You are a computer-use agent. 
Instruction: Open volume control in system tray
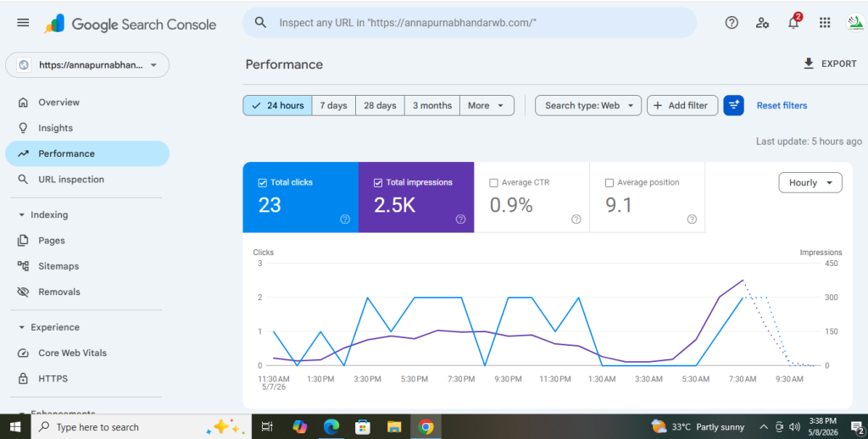(x=795, y=427)
